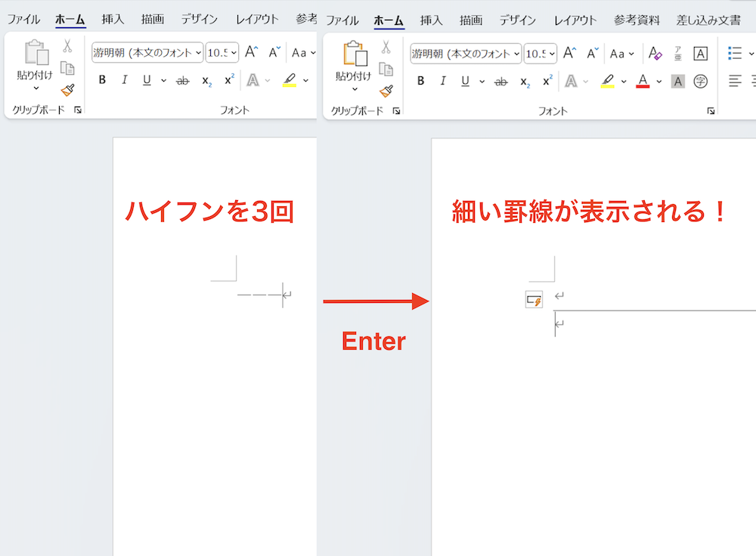Screen dimensions: 756x556
Task: Open 描画 tab in left window
Action: tap(153, 20)
